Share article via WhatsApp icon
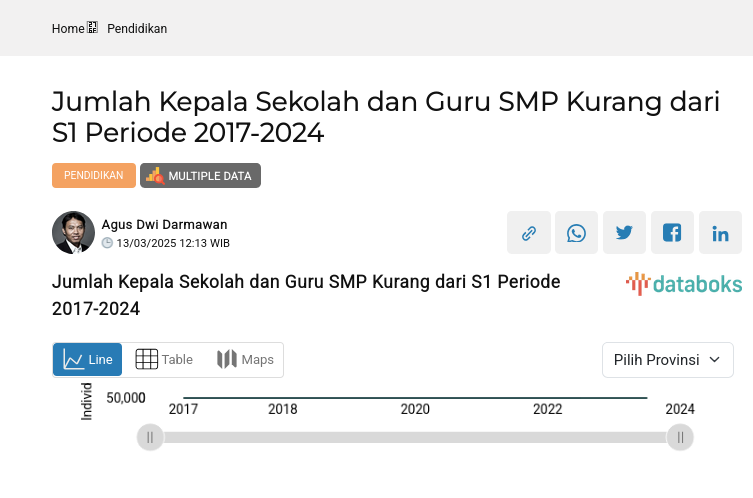The width and height of the screenshot is (753, 498). [576, 233]
